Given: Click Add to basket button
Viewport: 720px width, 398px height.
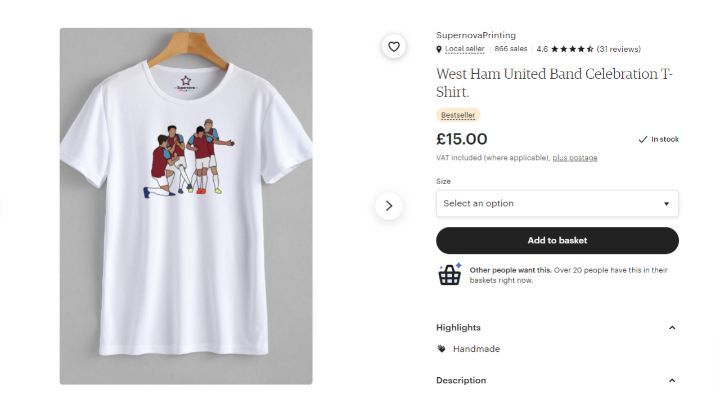Looking at the screenshot, I should [x=557, y=241].
